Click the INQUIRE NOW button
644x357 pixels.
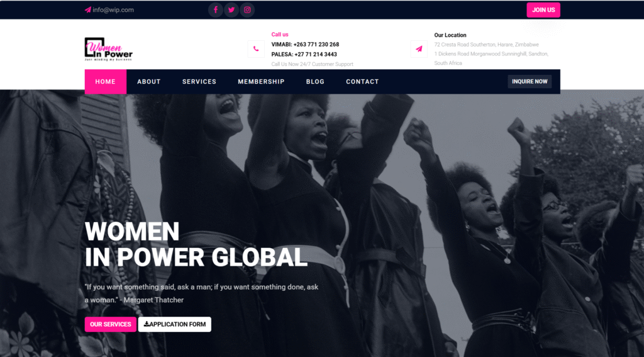tap(530, 81)
